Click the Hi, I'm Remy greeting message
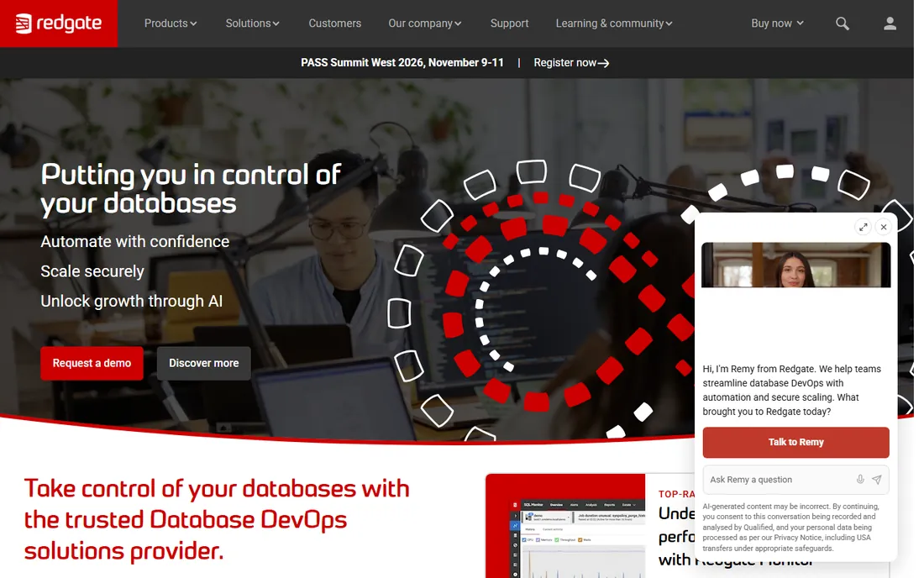 coord(792,390)
